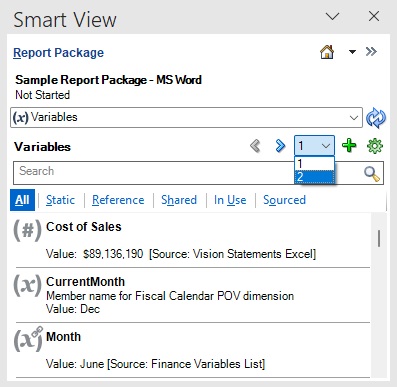
Task: Click the search magnifier icon
Action: click(x=371, y=173)
